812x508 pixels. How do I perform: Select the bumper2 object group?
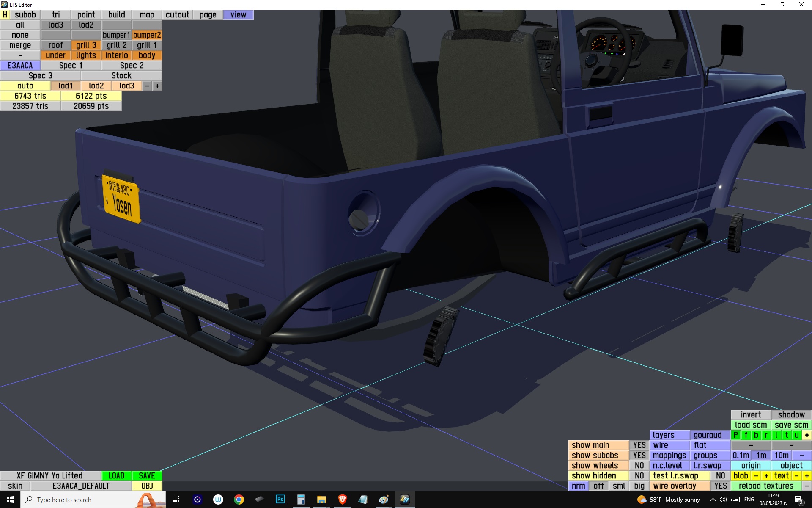click(147, 35)
